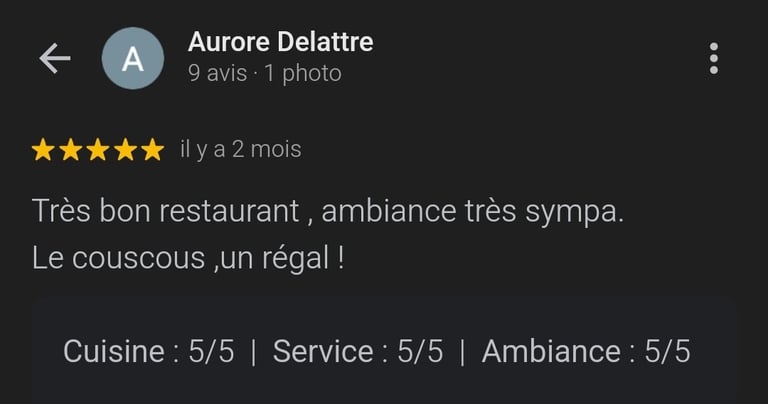Tap the 'Ambiance : 5/5' rating

click(x=586, y=352)
